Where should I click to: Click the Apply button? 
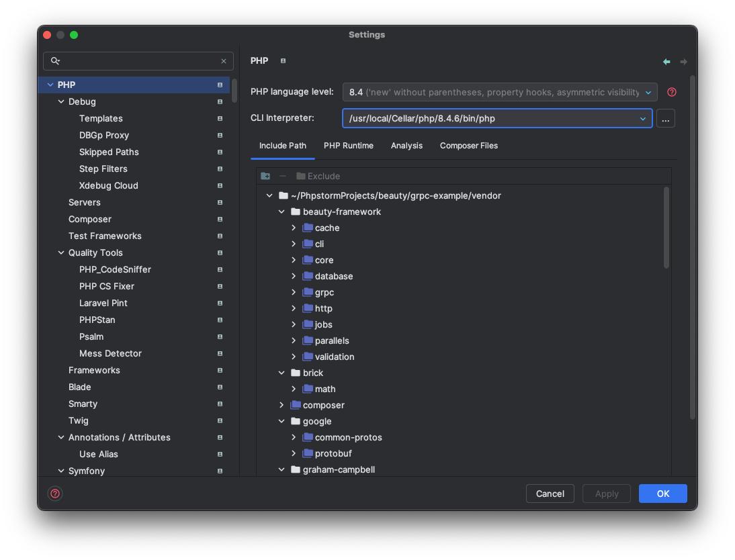point(607,494)
